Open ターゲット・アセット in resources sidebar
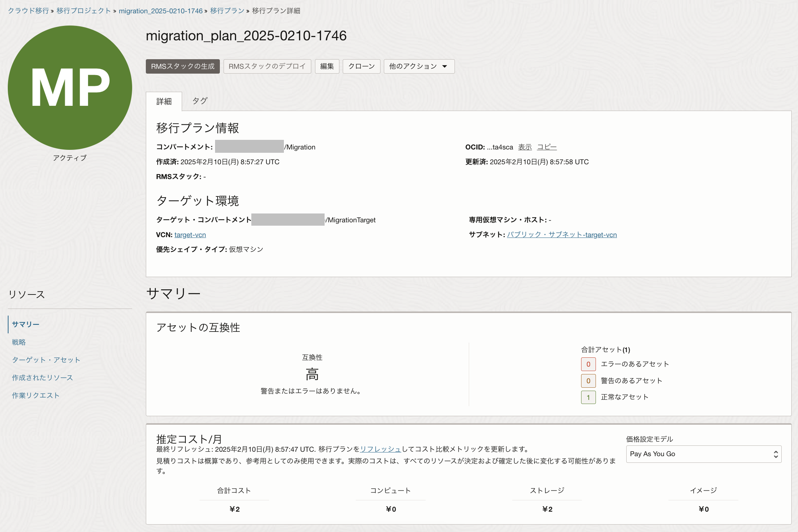Screen dimensions: 798x532 pos(46,360)
